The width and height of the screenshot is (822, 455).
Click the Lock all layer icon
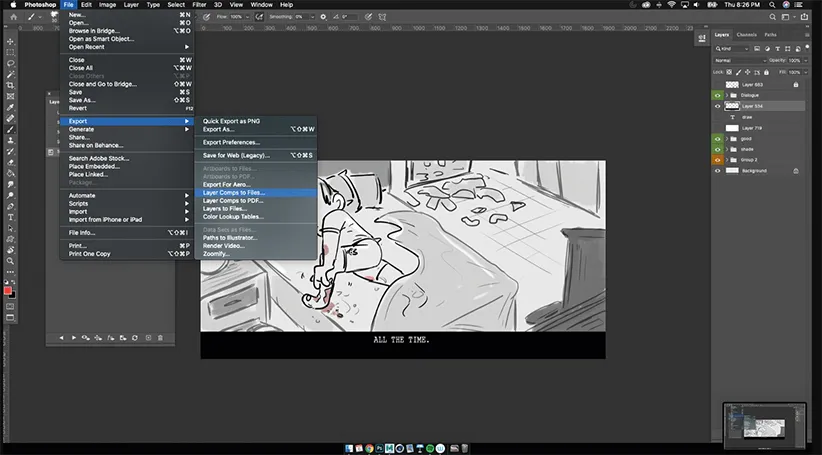pyautogui.click(x=767, y=72)
